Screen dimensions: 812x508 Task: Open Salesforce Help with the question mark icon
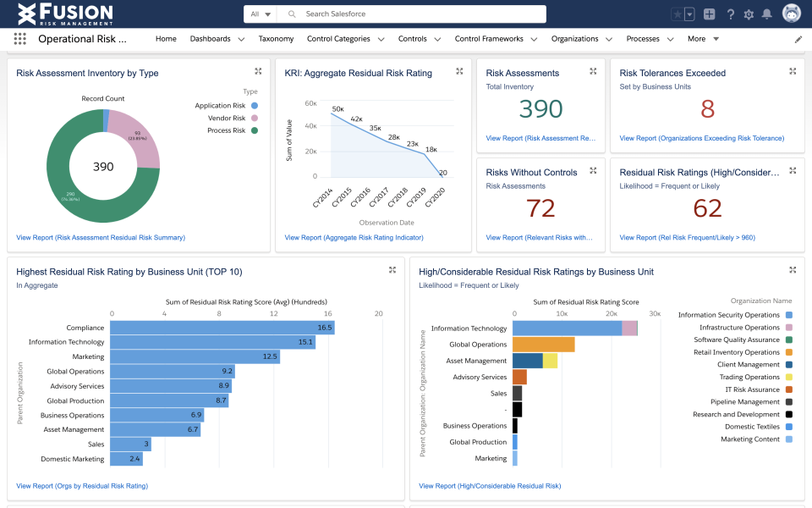click(730, 14)
